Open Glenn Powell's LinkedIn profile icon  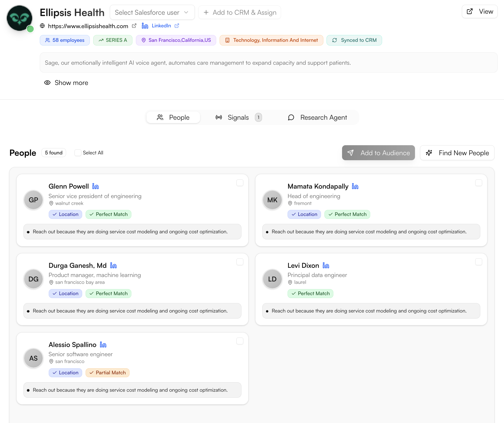click(95, 187)
